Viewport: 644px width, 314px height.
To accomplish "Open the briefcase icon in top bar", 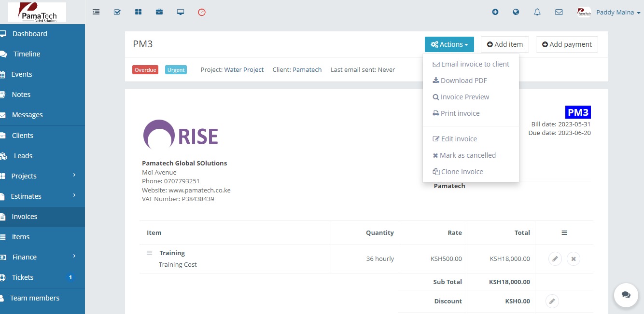I will pos(159,12).
